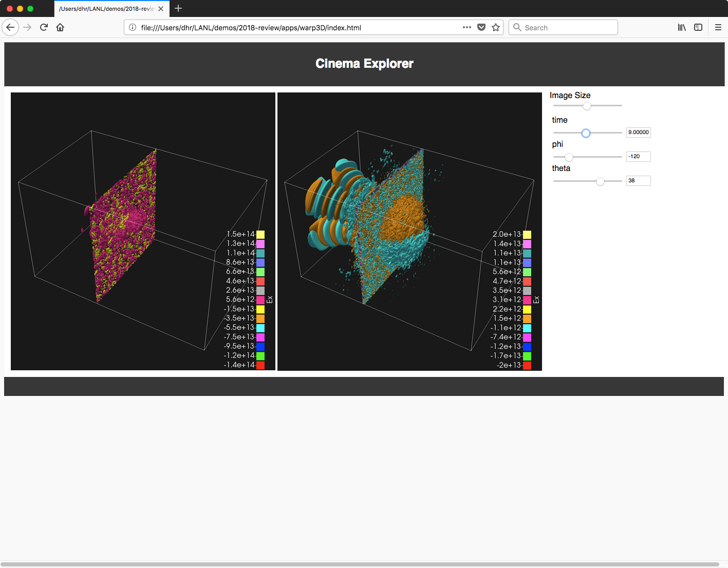The width and height of the screenshot is (728, 568).
Task: Open the browser home page
Action: pos(60,27)
